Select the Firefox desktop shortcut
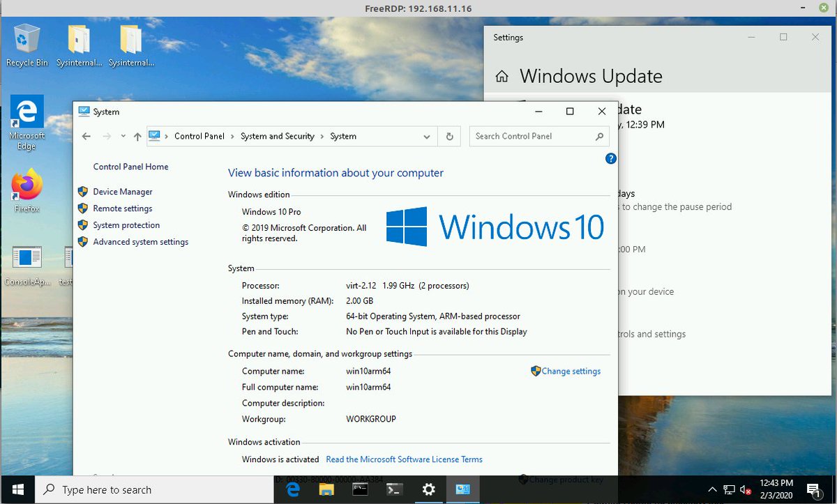 click(x=27, y=192)
